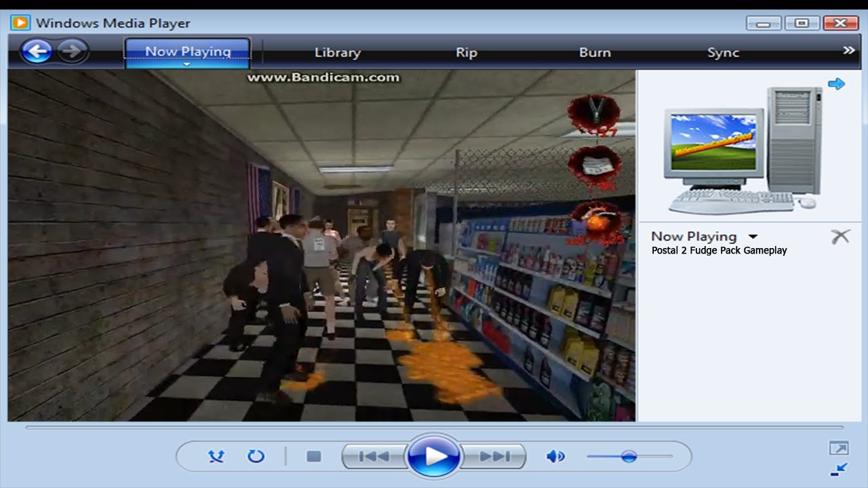Image resolution: width=868 pixels, height=488 pixels.
Task: Click the Stop button
Action: click(313, 456)
